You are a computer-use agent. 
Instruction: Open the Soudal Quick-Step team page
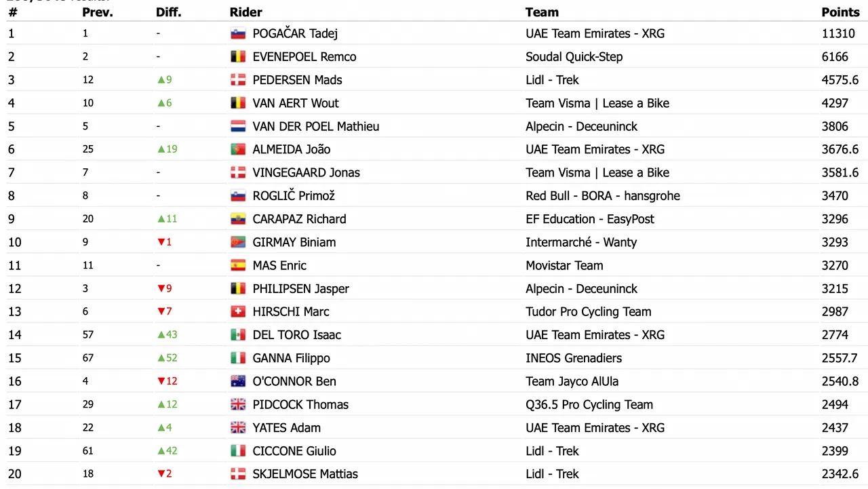tap(574, 57)
